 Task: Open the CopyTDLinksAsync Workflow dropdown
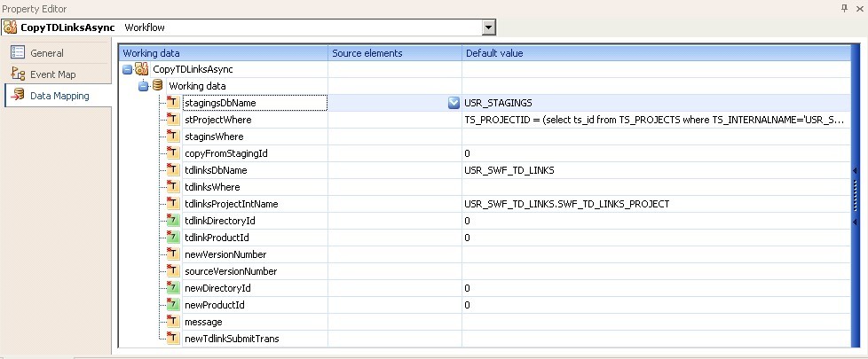[488, 27]
